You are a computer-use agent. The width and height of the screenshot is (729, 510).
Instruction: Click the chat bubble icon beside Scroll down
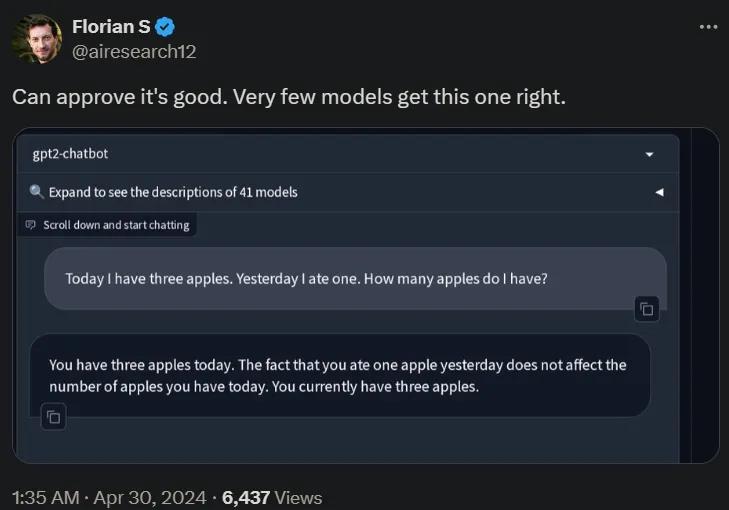point(32,225)
